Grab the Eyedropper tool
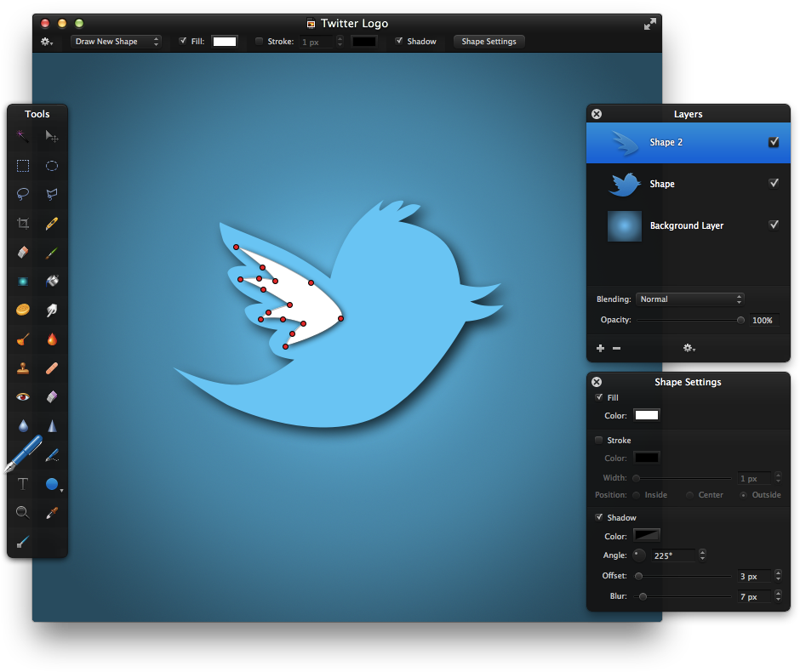This screenshot has width=800, height=672. (x=51, y=512)
